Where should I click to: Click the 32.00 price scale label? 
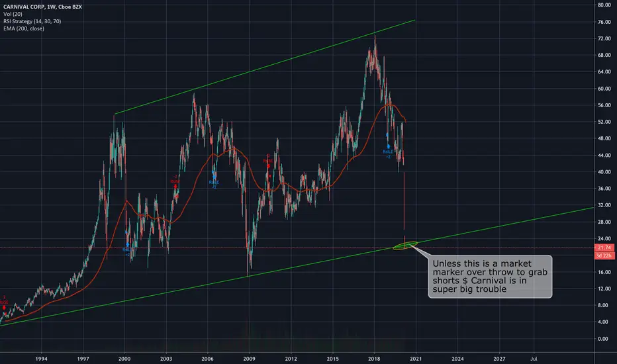pos(604,205)
